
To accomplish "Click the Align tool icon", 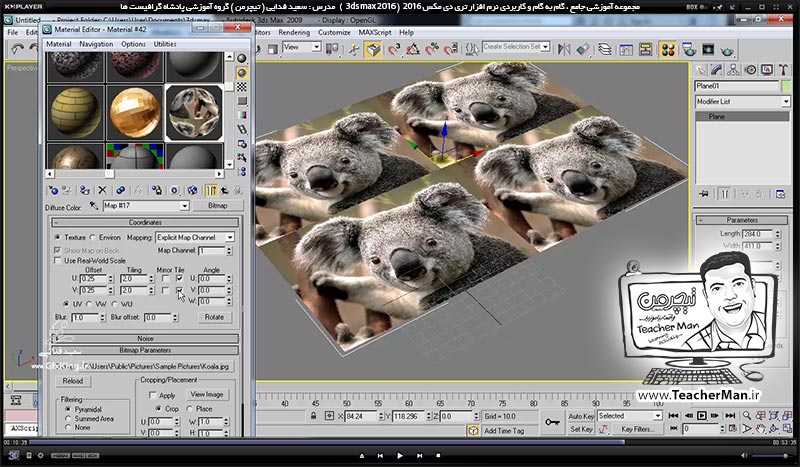I will (x=583, y=50).
